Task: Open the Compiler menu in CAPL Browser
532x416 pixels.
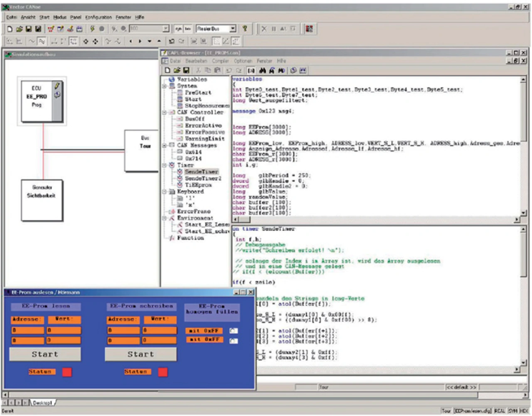Action: tap(220, 61)
